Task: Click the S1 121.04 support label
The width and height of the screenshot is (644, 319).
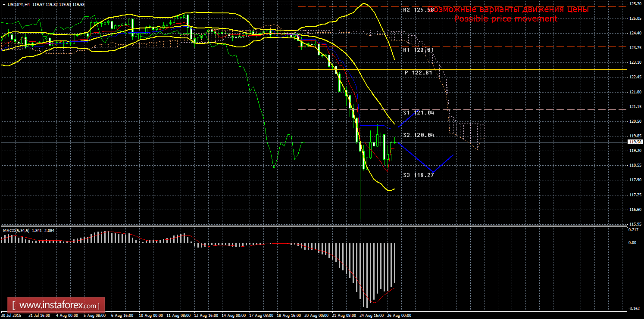Action: tap(418, 113)
